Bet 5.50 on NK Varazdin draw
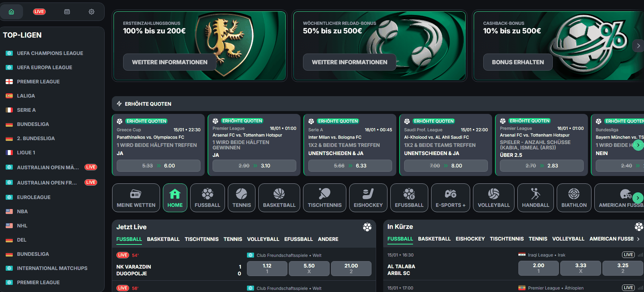Image resolution: width=644 pixels, height=292 pixels. [x=309, y=268]
